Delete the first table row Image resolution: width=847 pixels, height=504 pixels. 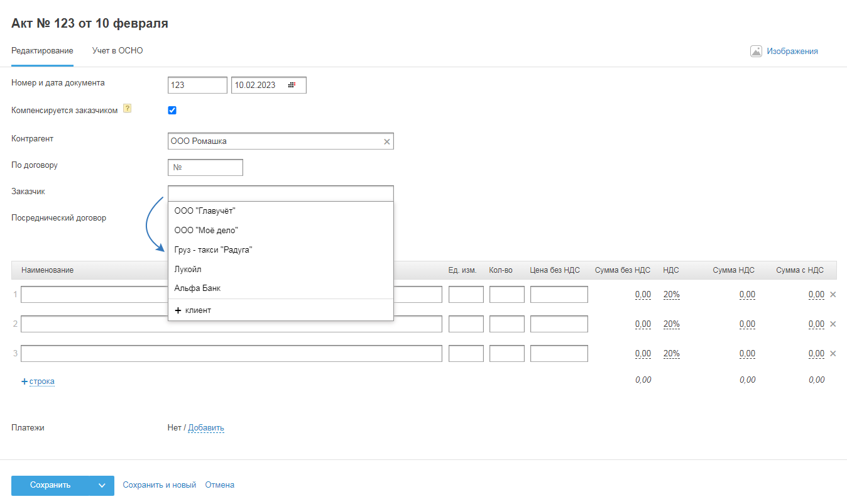[833, 294]
